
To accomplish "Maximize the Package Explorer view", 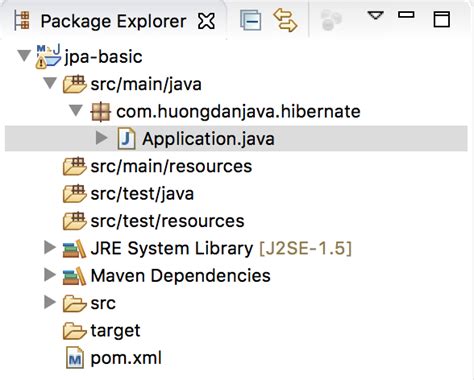I will point(442,20).
